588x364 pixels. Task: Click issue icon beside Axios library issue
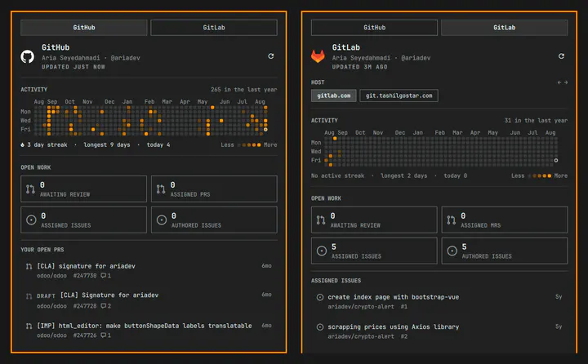point(320,327)
